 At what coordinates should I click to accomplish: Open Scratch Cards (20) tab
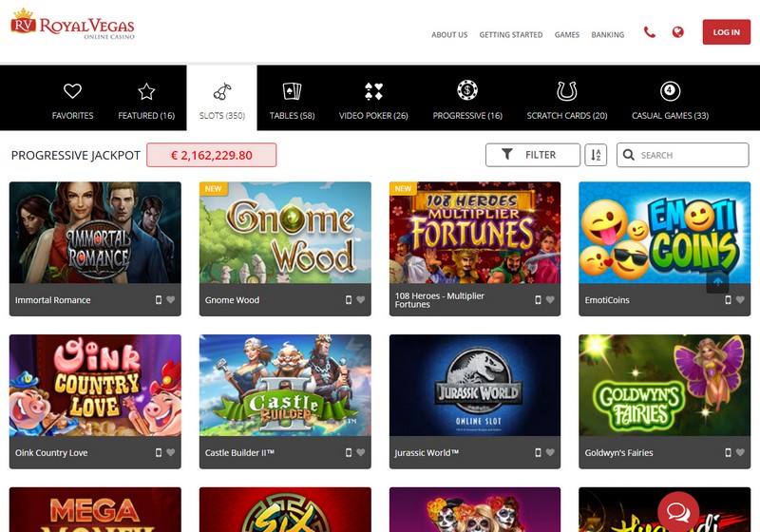click(567, 101)
